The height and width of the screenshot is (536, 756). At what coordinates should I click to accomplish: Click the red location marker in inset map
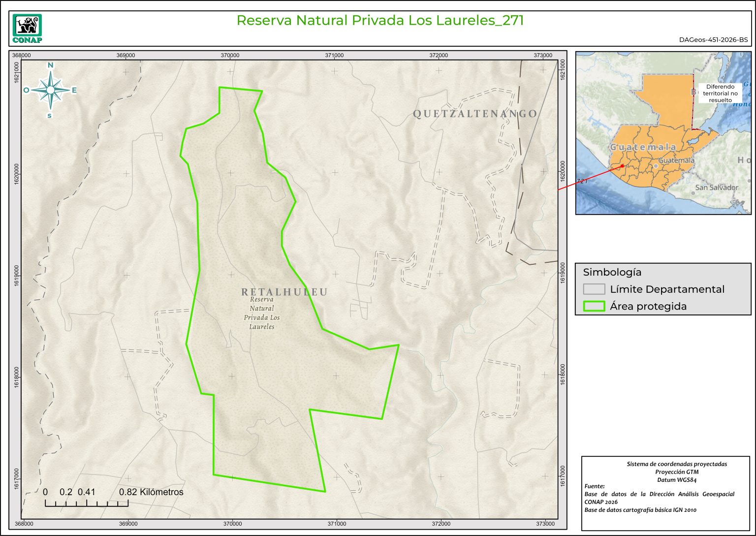(x=622, y=166)
